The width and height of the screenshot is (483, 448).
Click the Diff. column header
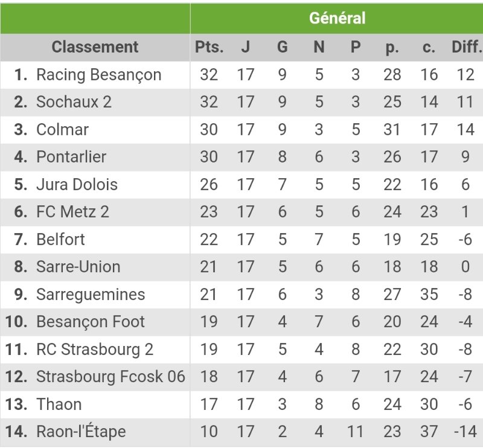[466, 47]
